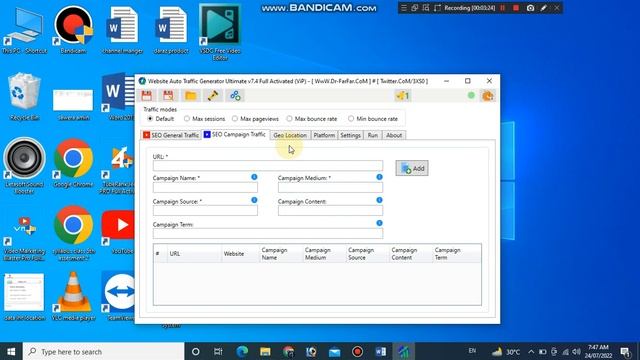Image resolution: width=640 pixels, height=360 pixels.
Task: Select the Max sessions traffic mode
Action: [x=204, y=119]
